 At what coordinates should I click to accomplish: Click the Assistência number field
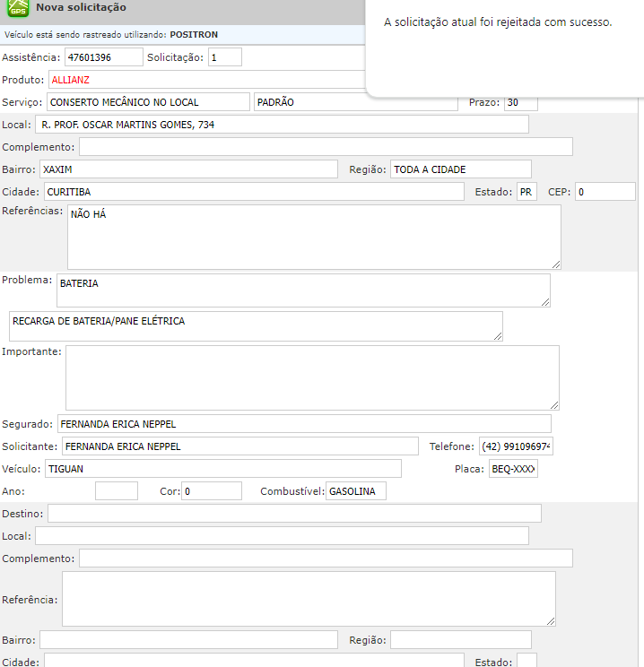click(x=103, y=57)
